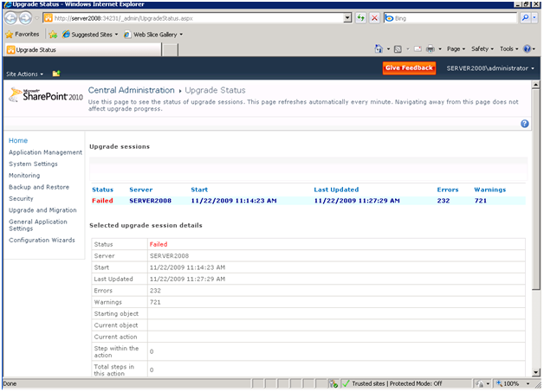Screen dimensions: 544x392
Task: Click the browser Back arrow button
Action: pos(10,18)
